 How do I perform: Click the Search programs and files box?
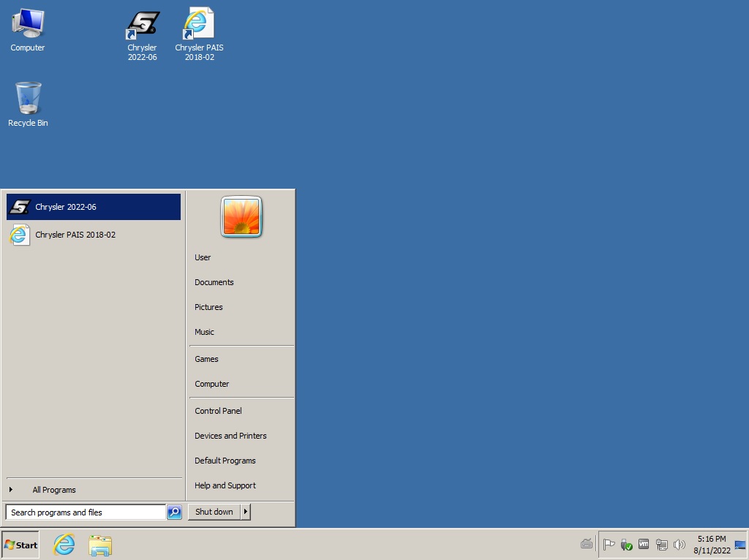click(86, 512)
